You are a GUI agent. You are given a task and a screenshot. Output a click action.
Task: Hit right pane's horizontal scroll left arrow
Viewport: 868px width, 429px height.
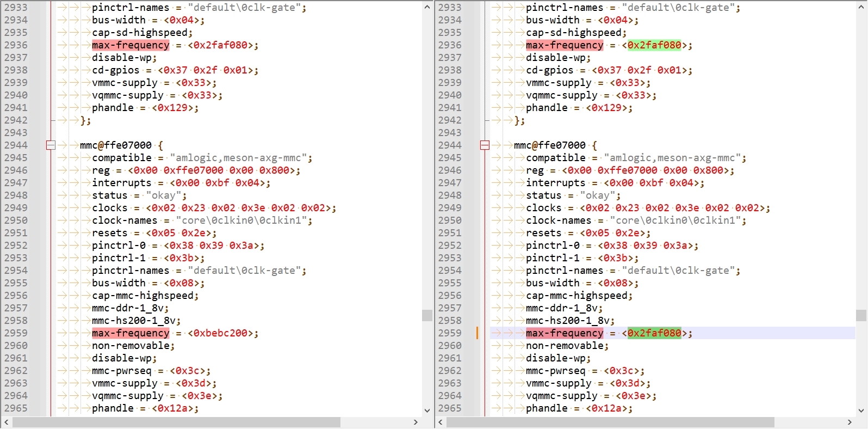click(441, 422)
